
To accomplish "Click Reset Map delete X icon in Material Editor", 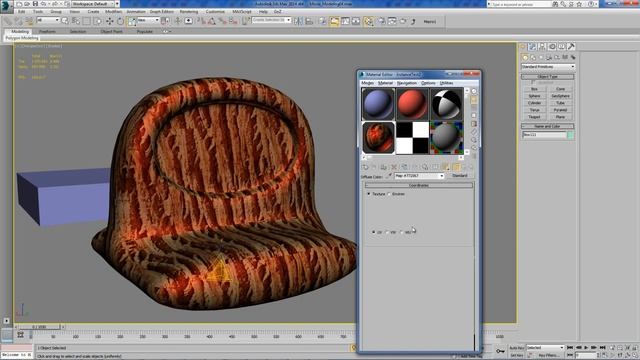I will pos(394,167).
